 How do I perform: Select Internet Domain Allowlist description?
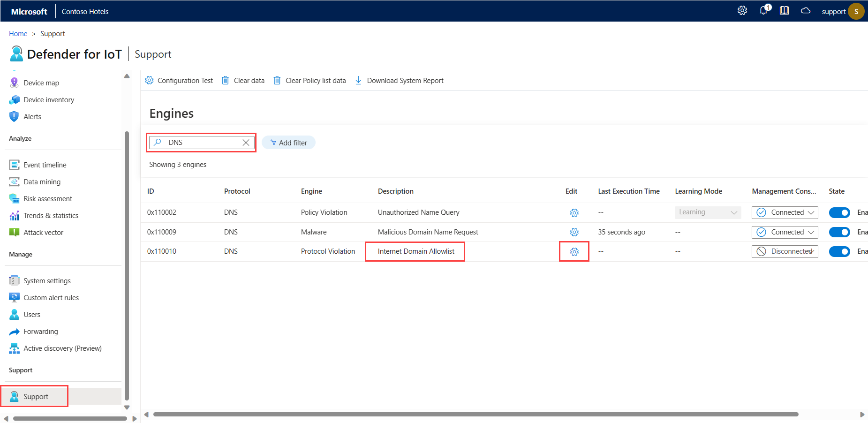(416, 251)
